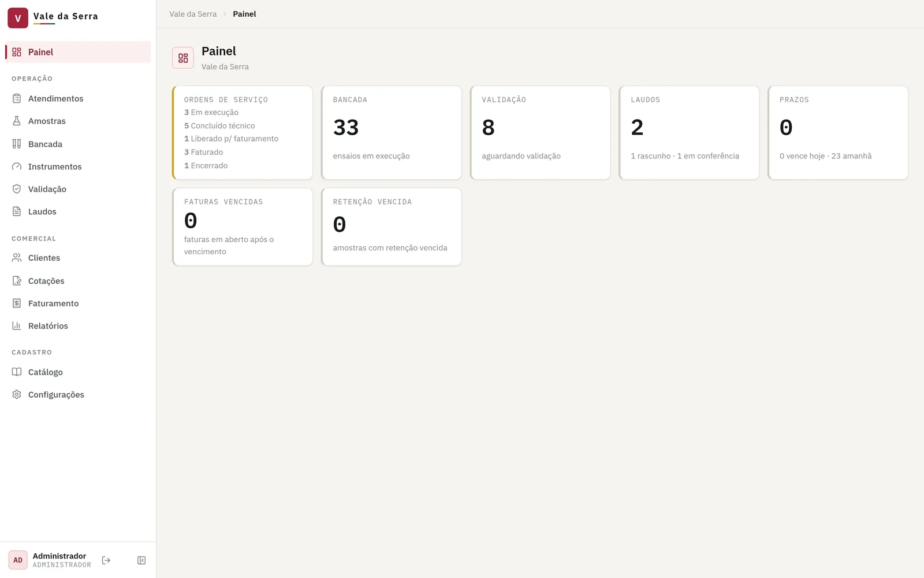Screen dimensions: 924x578
Task: Click the Validação shield icon
Action: pyautogui.click(x=17, y=189)
